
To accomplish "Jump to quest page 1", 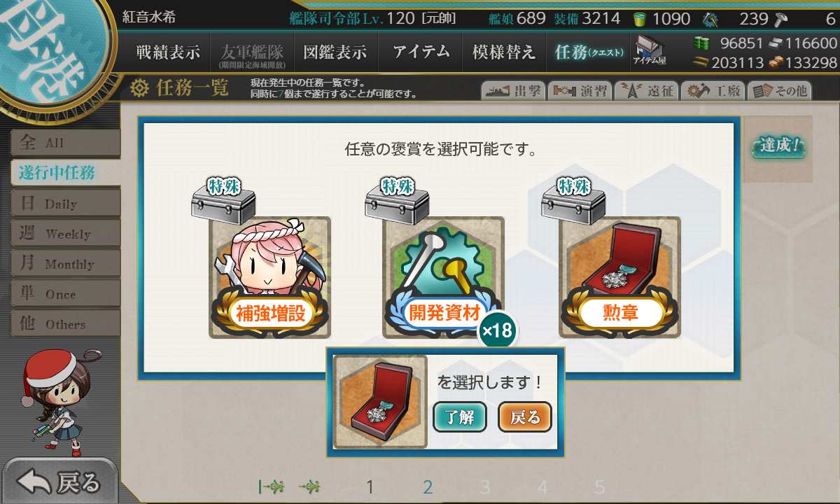I will 370,487.
